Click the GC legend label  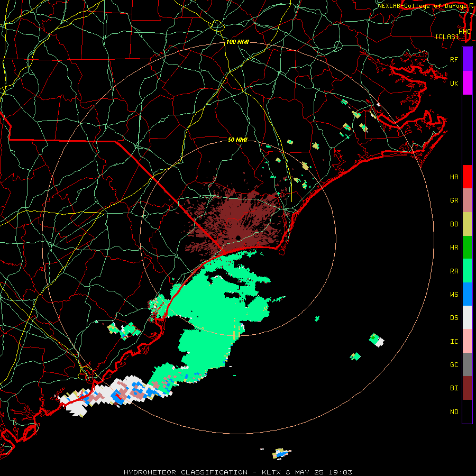tap(454, 365)
